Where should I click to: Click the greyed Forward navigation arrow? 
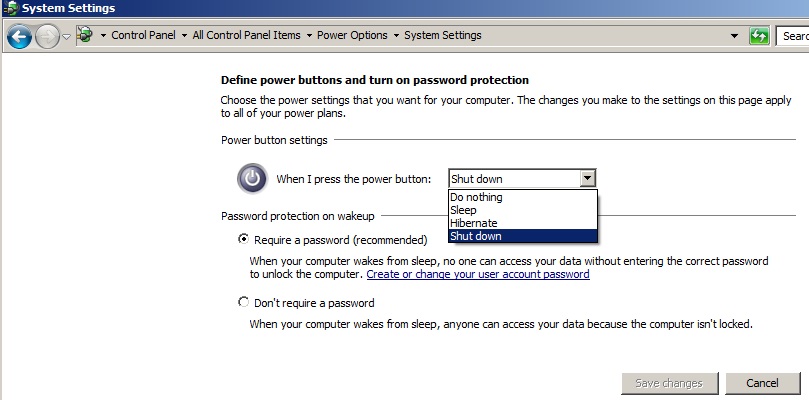(47, 36)
